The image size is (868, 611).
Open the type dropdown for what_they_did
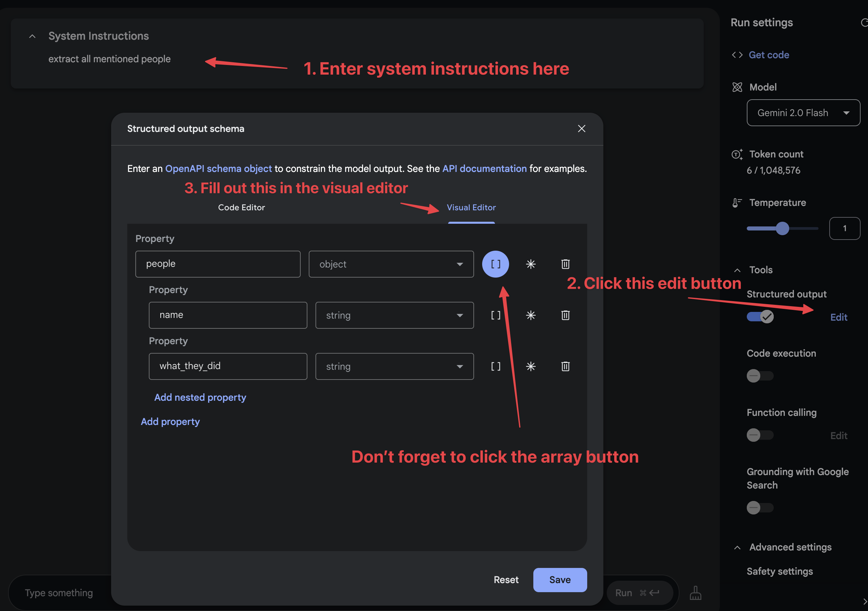(394, 366)
